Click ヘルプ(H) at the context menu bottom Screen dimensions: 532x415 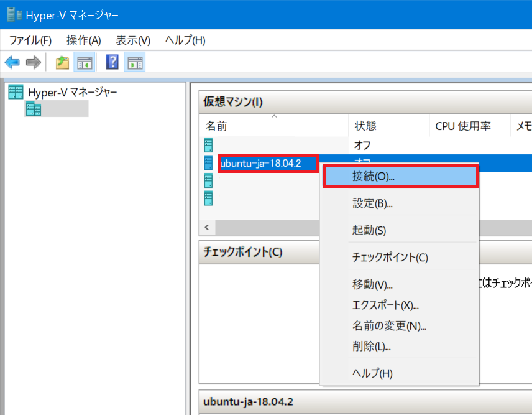pos(401,373)
